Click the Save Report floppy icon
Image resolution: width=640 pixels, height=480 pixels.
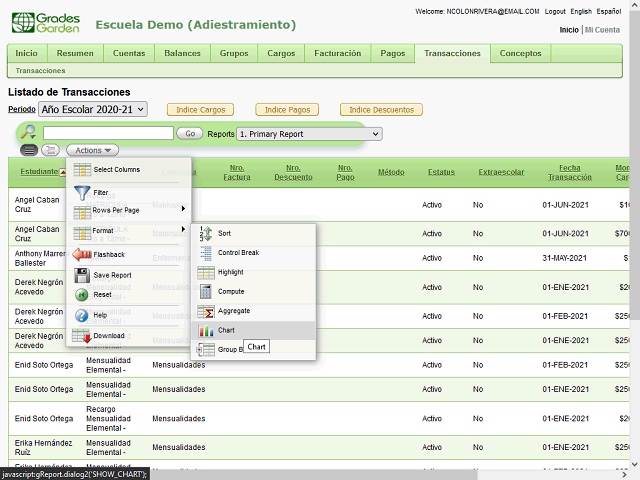point(82,276)
